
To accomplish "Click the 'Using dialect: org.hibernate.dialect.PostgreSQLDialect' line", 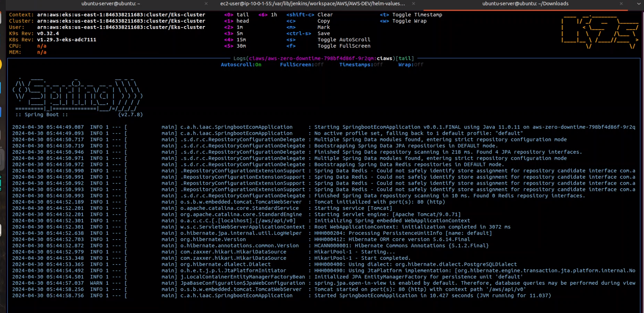I will pyautogui.click(x=264, y=265).
